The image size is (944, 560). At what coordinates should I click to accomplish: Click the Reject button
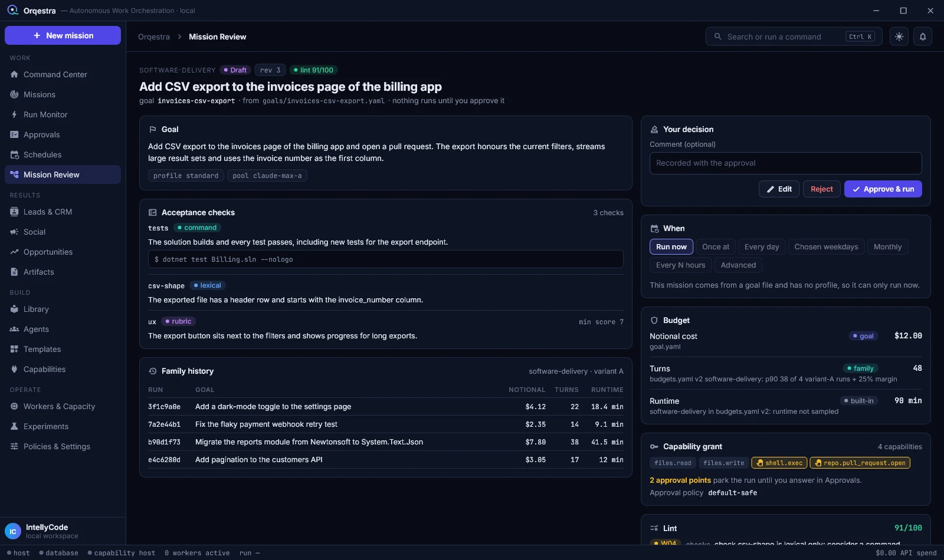pyautogui.click(x=821, y=189)
